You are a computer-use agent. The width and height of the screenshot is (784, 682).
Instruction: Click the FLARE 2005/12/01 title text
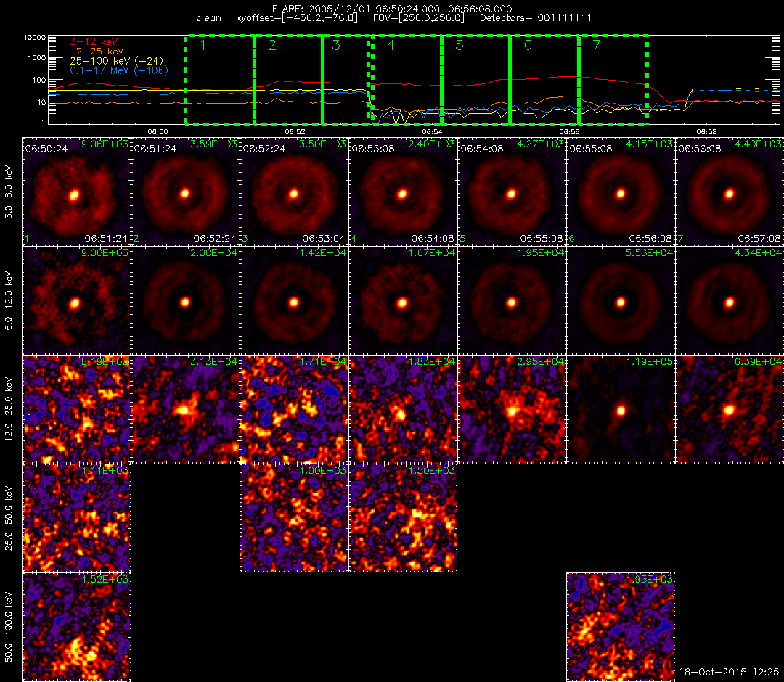392,9
